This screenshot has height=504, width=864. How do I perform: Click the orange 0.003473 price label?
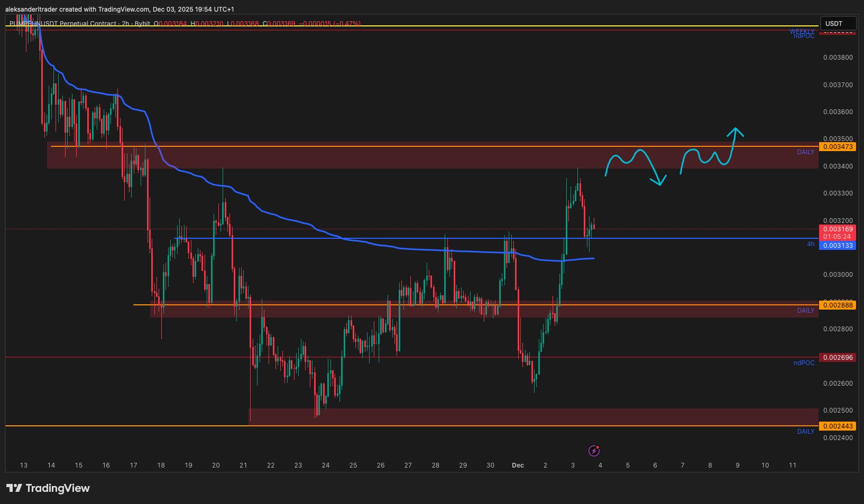click(x=838, y=146)
